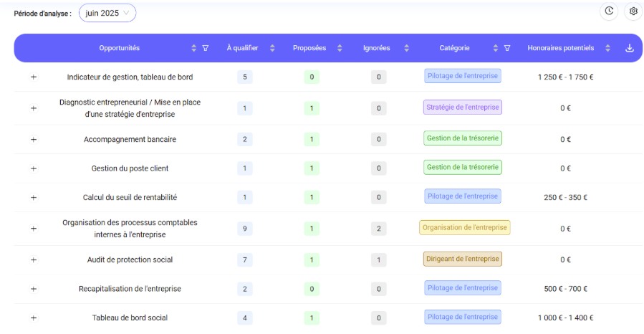The height and width of the screenshot is (334, 644).
Task: Filter the Catégorie column
Action: tap(507, 48)
